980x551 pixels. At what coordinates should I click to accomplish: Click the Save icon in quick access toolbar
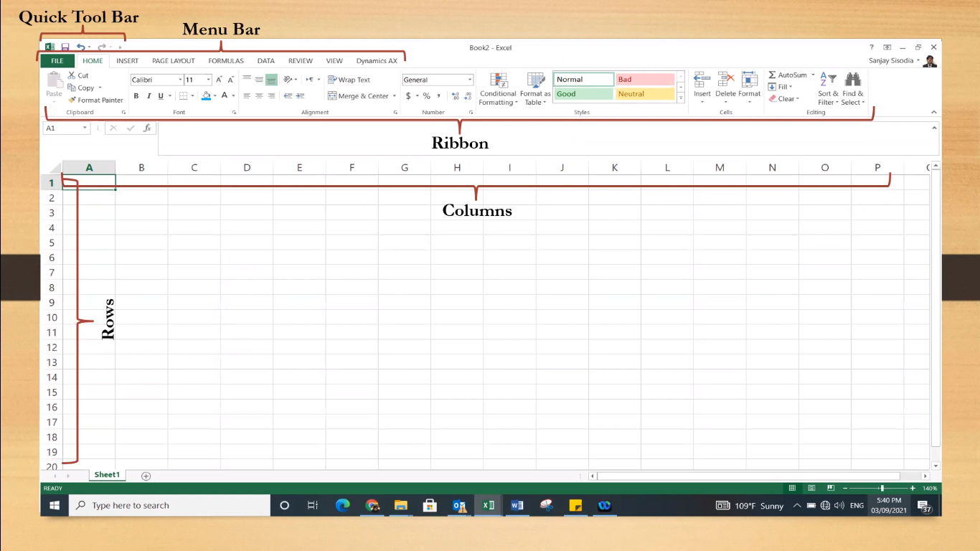65,47
